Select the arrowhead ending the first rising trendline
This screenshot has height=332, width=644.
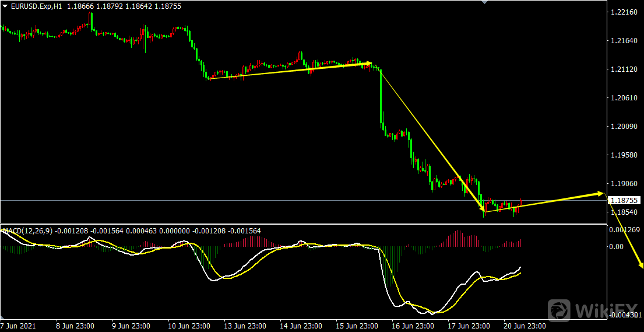tap(368, 63)
